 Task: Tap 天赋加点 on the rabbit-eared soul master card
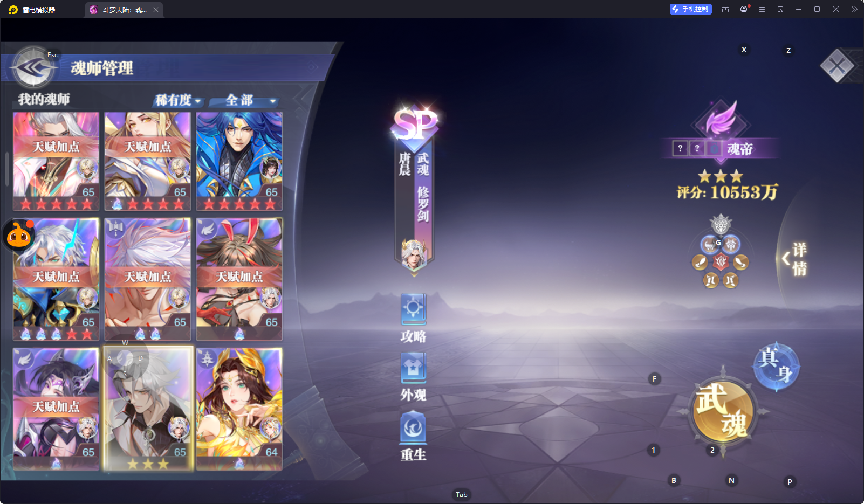pyautogui.click(x=239, y=277)
